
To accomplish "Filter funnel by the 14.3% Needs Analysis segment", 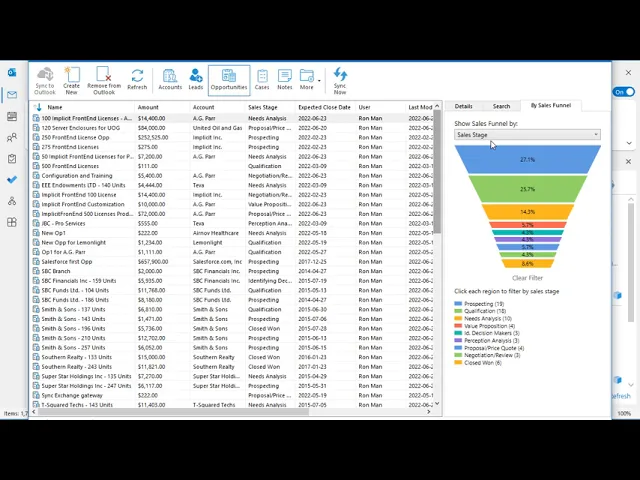I will click(x=527, y=212).
